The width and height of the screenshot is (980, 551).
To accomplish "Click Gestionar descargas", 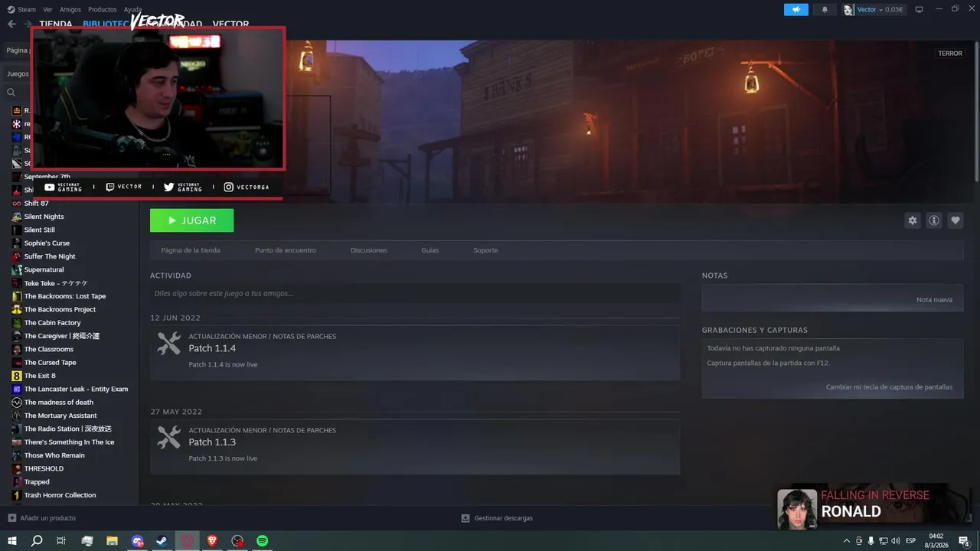I will pos(504,518).
